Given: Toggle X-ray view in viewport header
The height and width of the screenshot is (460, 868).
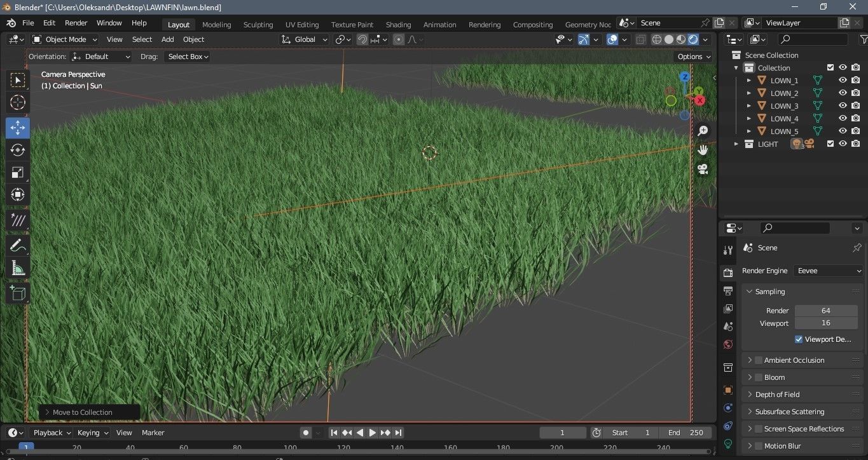Looking at the screenshot, I should 640,39.
